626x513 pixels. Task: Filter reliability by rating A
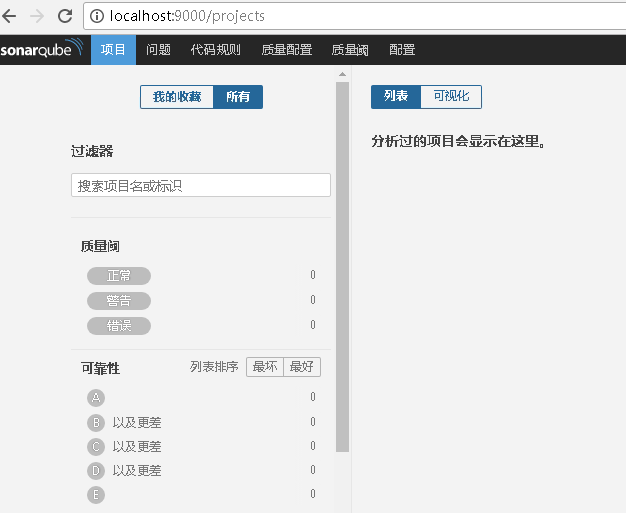point(96,398)
